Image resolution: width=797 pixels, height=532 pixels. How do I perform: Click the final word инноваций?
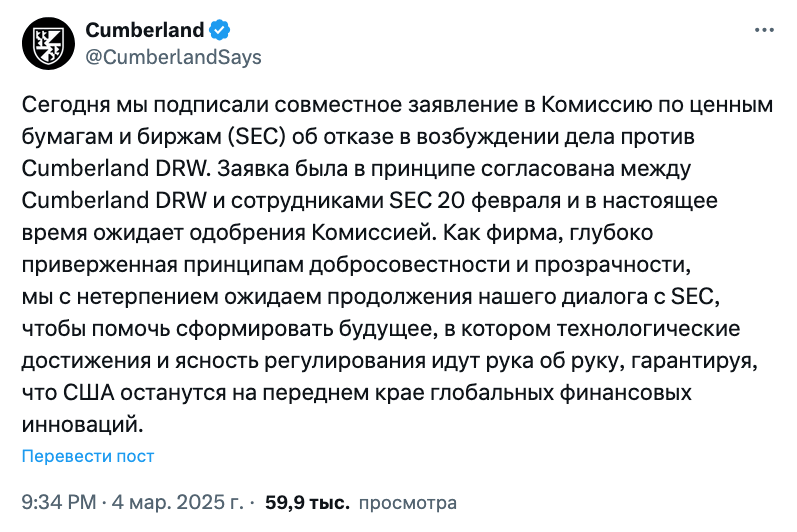(82, 424)
